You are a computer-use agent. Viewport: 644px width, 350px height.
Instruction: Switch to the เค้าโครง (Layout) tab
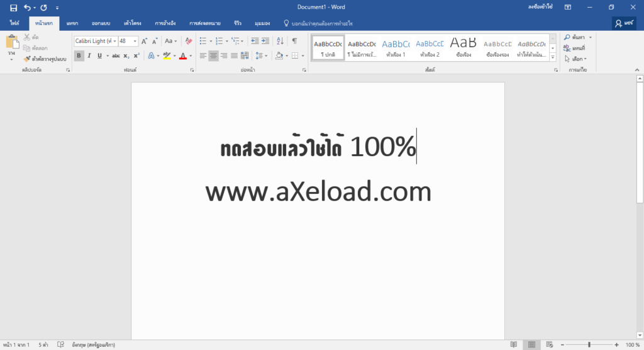pos(133,23)
